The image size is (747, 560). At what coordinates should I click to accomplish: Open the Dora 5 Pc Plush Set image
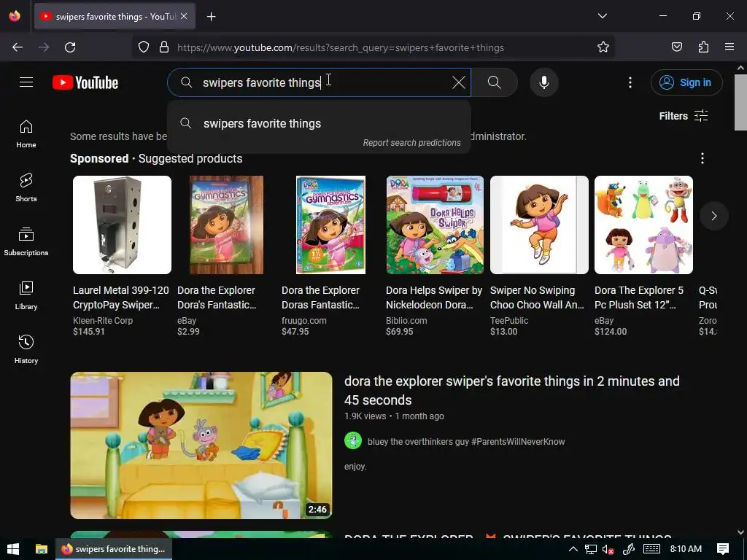(x=643, y=225)
